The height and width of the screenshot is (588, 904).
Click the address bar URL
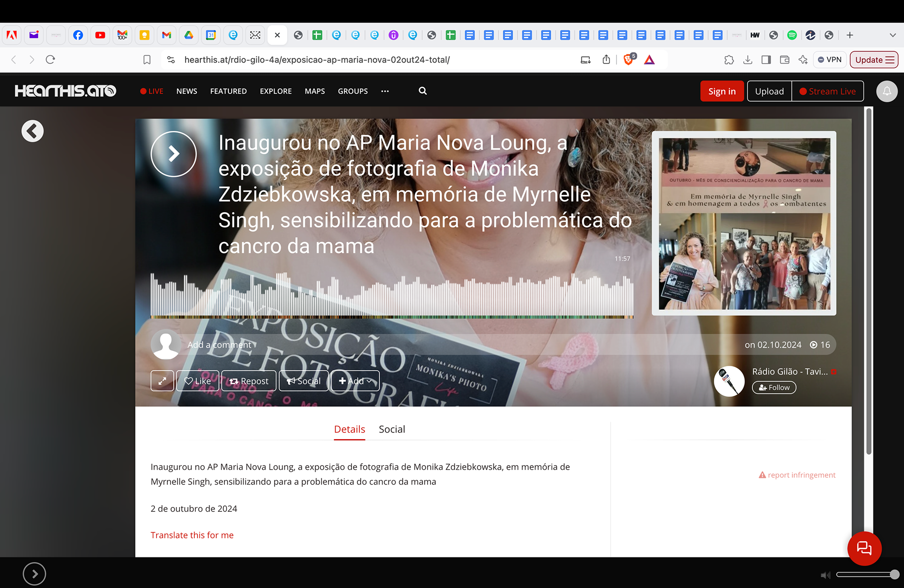pyautogui.click(x=317, y=60)
